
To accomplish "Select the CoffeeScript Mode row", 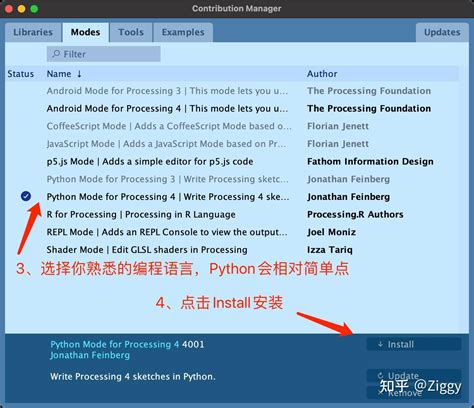I will pos(233,126).
